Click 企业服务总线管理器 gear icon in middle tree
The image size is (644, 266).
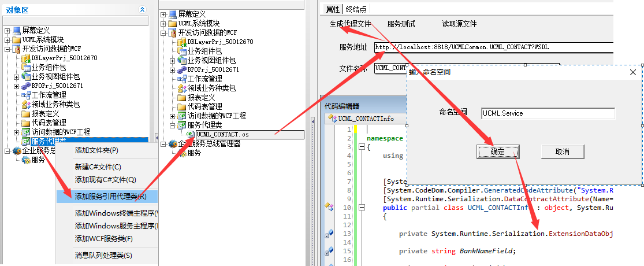click(x=172, y=144)
